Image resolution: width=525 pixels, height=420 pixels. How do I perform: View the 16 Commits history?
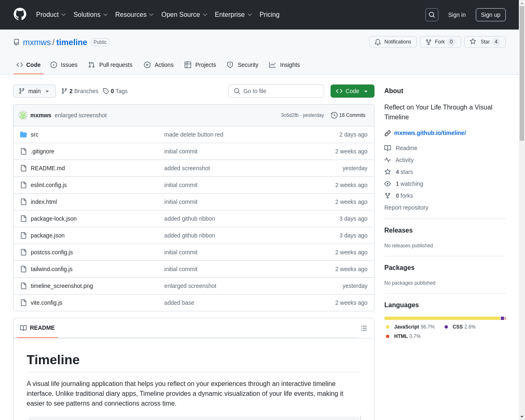pyautogui.click(x=348, y=115)
